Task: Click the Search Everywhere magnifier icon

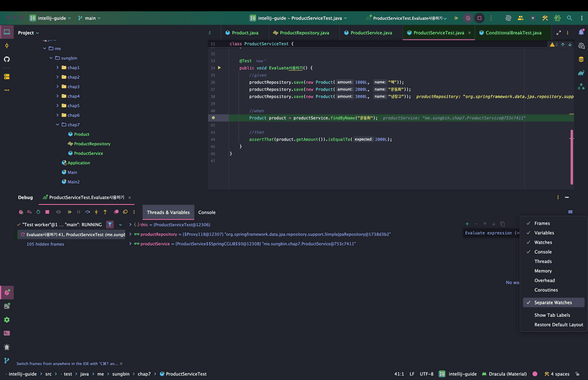Action: (x=569, y=18)
